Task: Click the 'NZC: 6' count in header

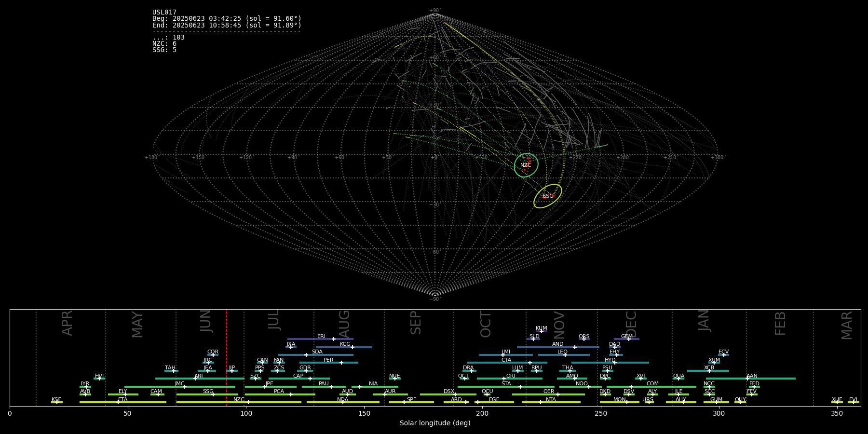Action: 164,43
